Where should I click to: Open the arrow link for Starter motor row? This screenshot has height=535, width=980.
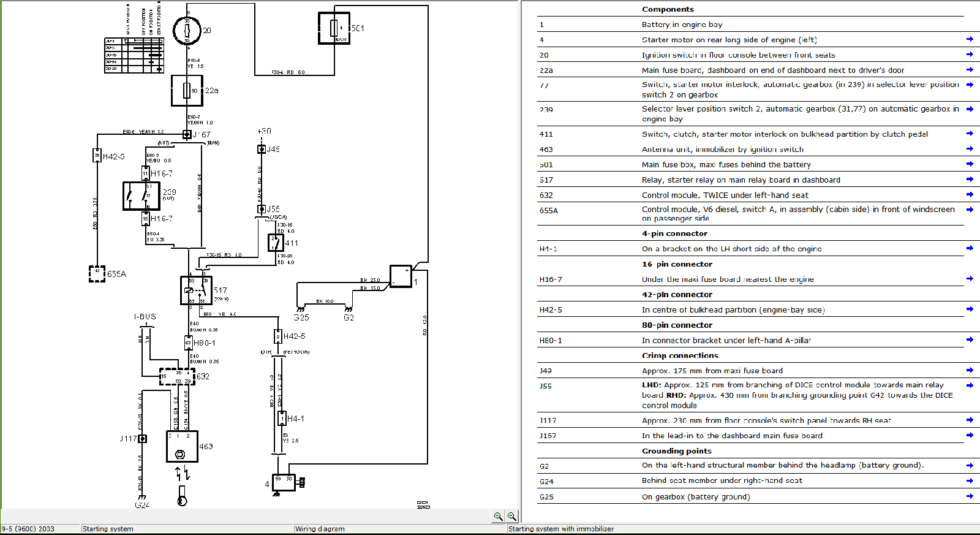pyautogui.click(x=970, y=39)
